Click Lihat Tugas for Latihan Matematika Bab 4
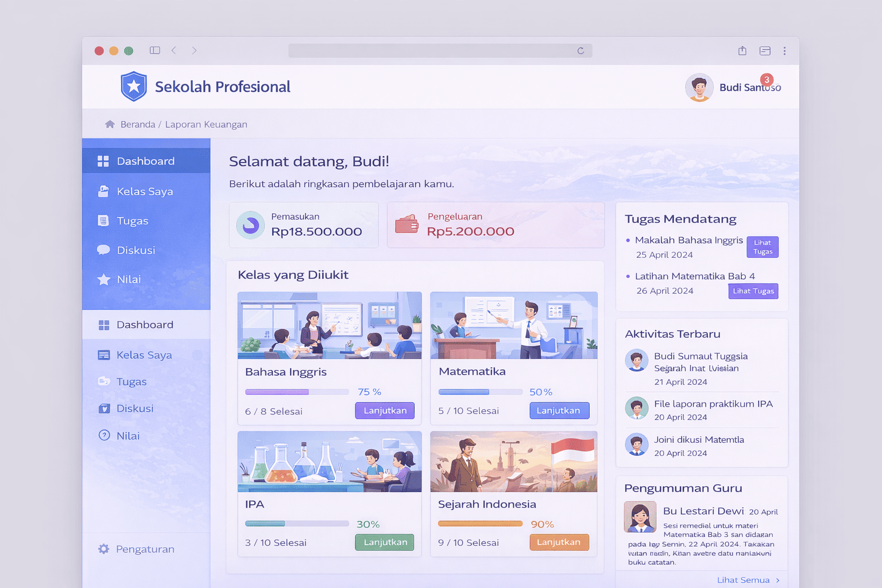The width and height of the screenshot is (882, 588). [x=753, y=291]
